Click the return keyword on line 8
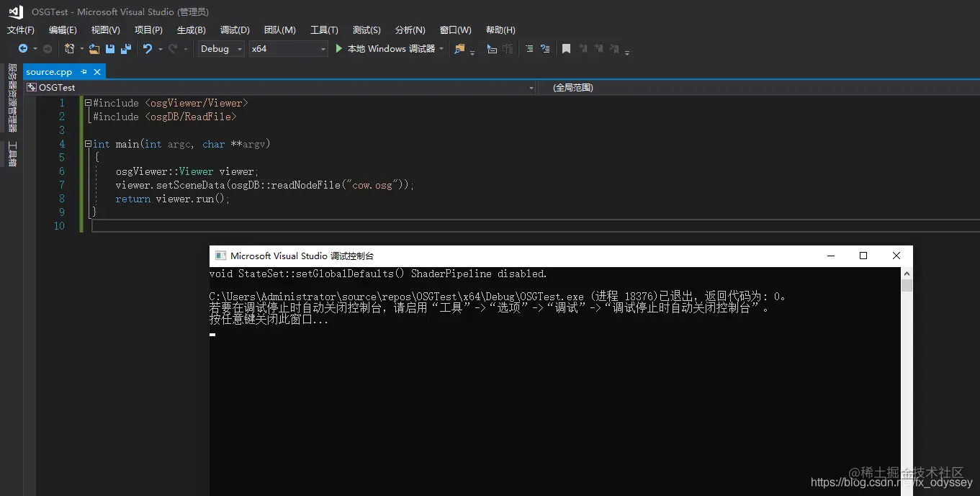This screenshot has height=496, width=980. [132, 199]
